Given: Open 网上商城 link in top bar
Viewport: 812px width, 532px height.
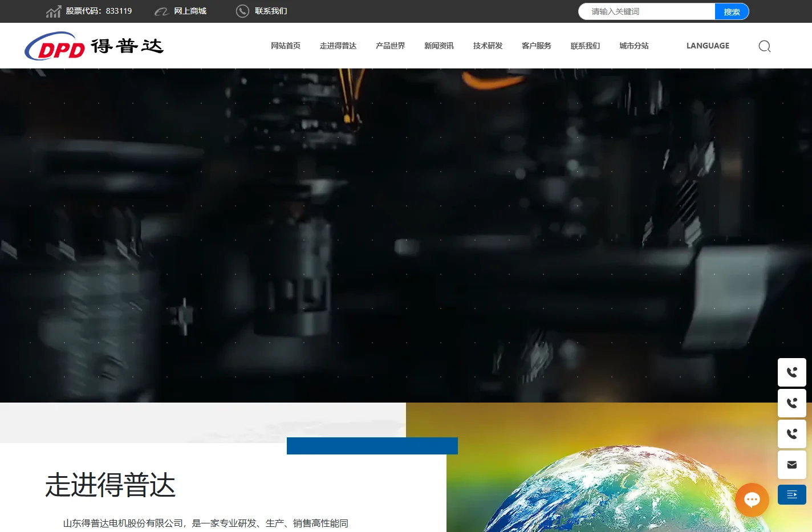Looking at the screenshot, I should (190, 11).
